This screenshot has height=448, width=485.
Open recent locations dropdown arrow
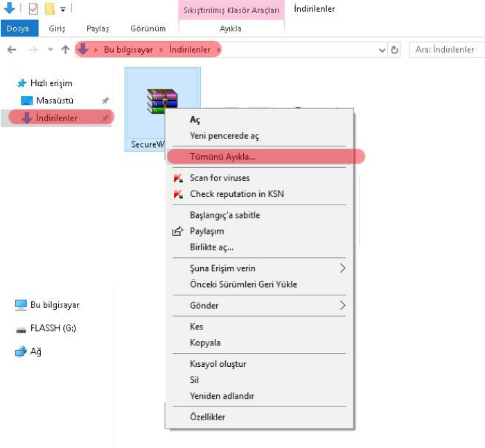click(51, 49)
